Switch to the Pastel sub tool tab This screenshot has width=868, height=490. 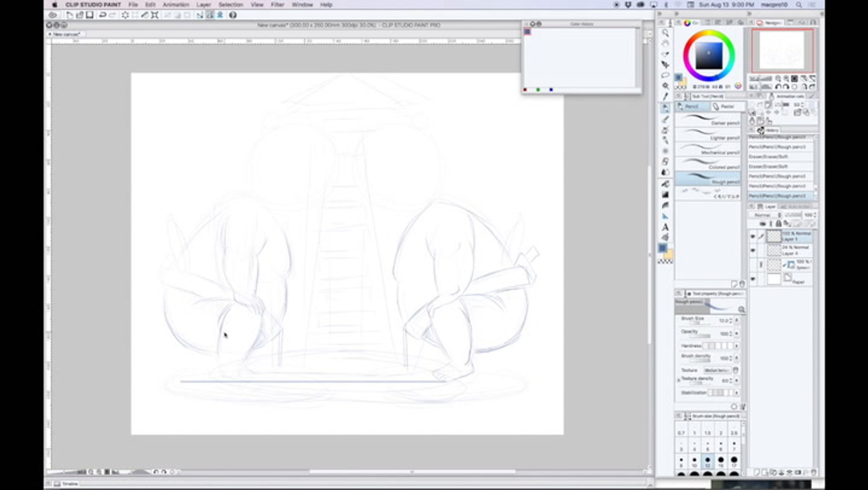tap(727, 107)
